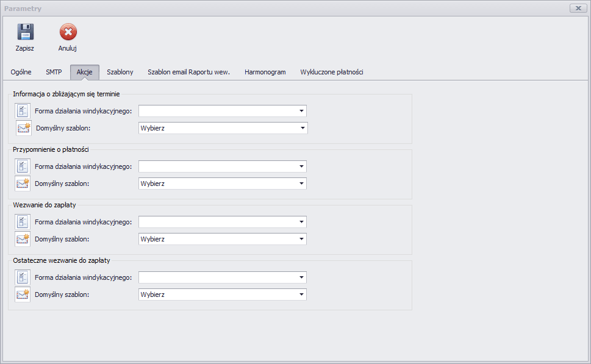Viewport: 591px width, 364px height.
Task: Open the Wykluczone płatności tab
Action: [x=332, y=72]
